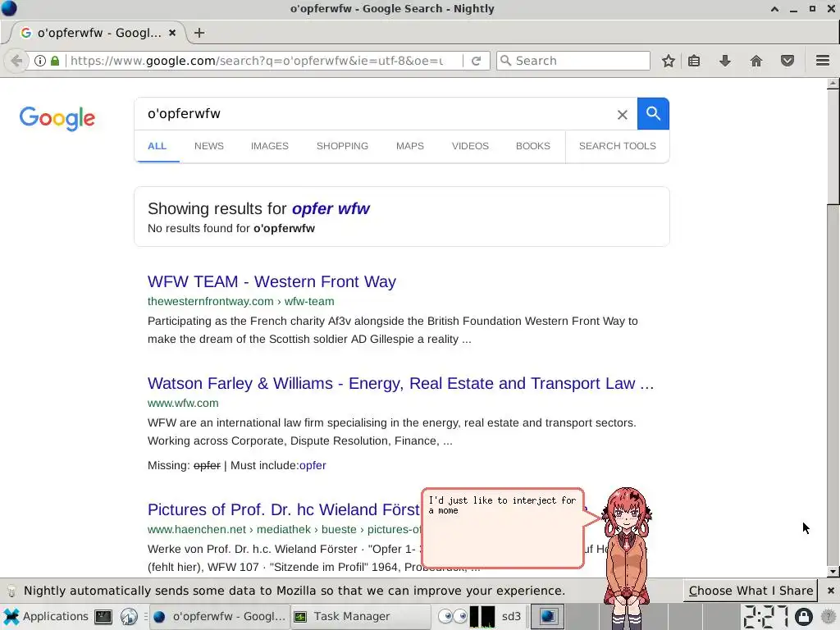Reload the page with the refresh icon
Image resolution: width=840 pixels, height=630 pixels.
476,61
